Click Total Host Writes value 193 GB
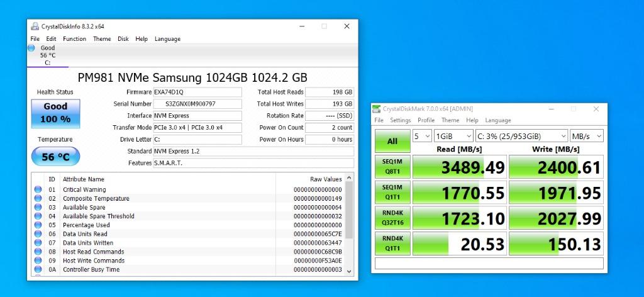This screenshot has height=297, width=644. (x=330, y=104)
